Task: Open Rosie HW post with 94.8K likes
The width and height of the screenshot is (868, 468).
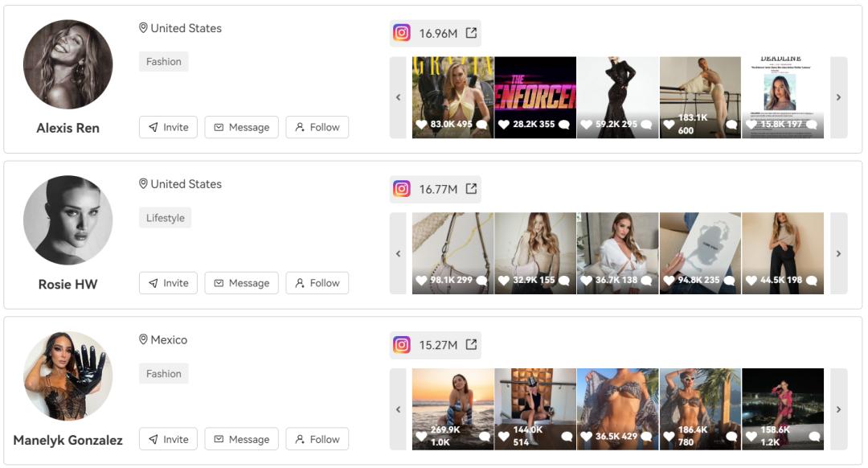Action: (x=700, y=253)
